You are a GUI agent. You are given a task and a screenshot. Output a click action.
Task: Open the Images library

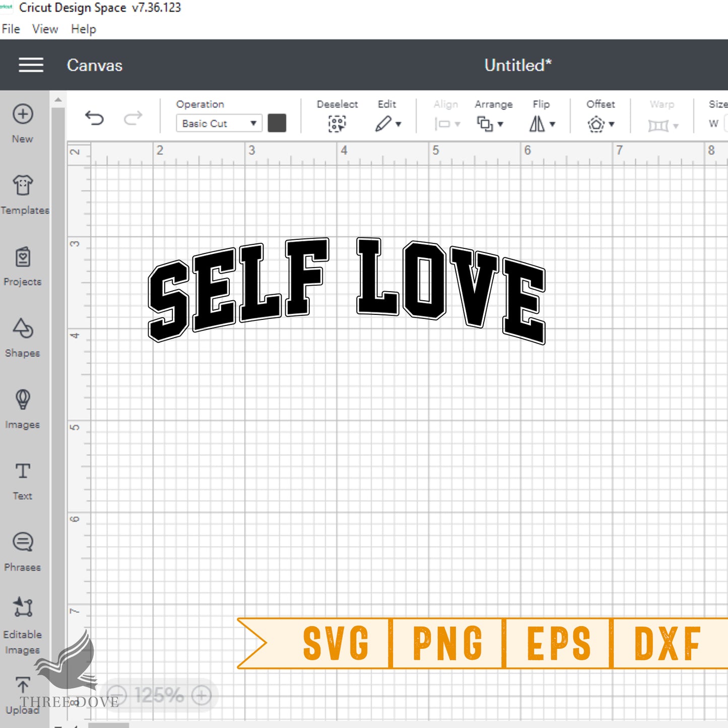click(x=23, y=410)
